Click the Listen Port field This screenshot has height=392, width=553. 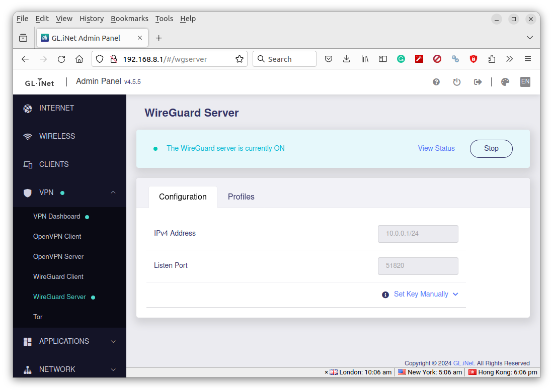click(418, 266)
